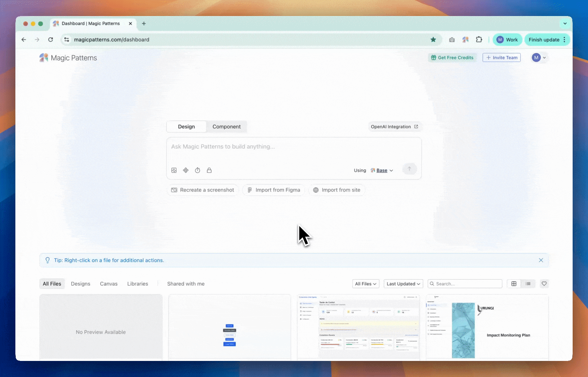Select the Canvas files tab
The width and height of the screenshot is (588, 377).
(x=109, y=284)
